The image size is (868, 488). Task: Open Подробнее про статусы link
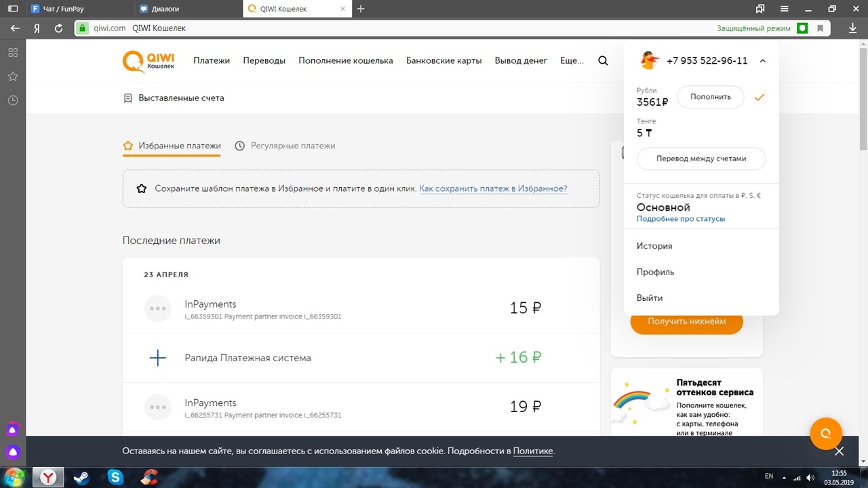pos(680,219)
